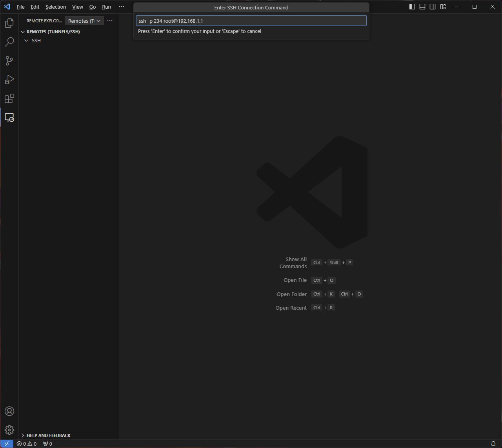Toggle the secondary side bar layout icon

click(x=433, y=7)
